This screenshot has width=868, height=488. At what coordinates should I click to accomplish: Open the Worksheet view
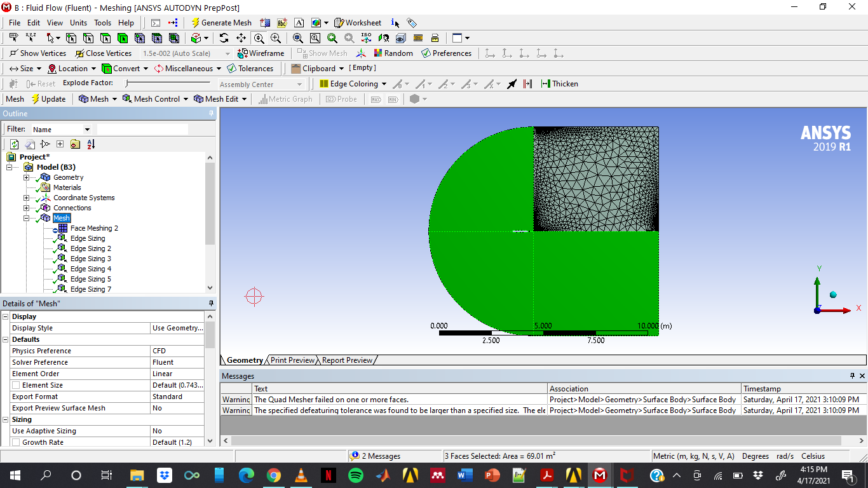[358, 23]
